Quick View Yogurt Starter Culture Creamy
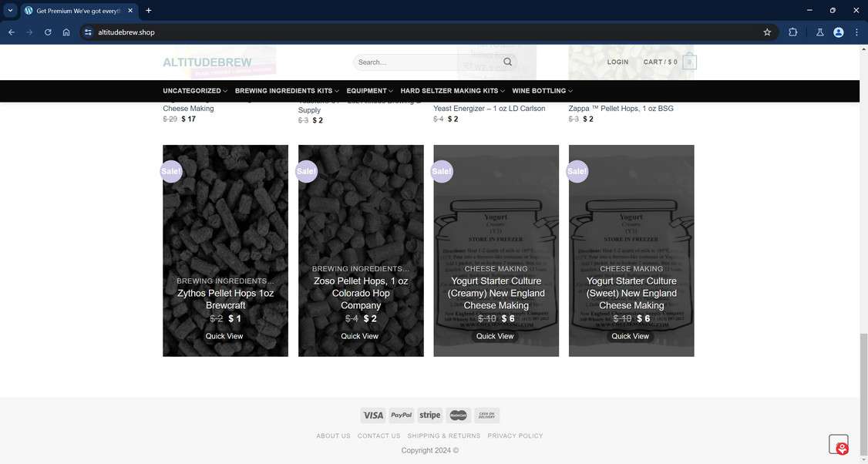 (x=495, y=336)
